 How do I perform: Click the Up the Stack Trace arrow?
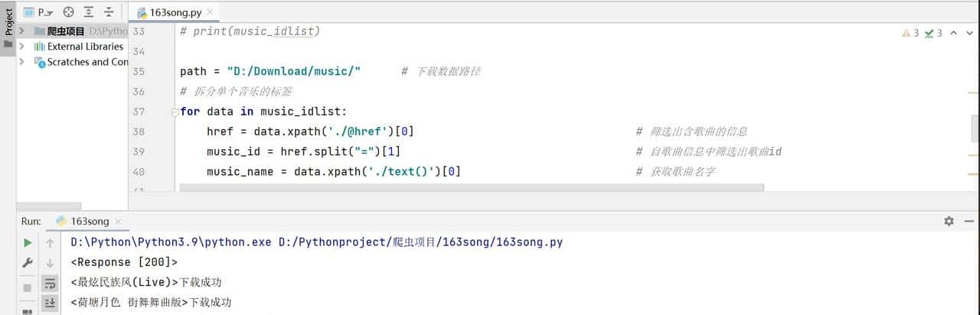(51, 243)
